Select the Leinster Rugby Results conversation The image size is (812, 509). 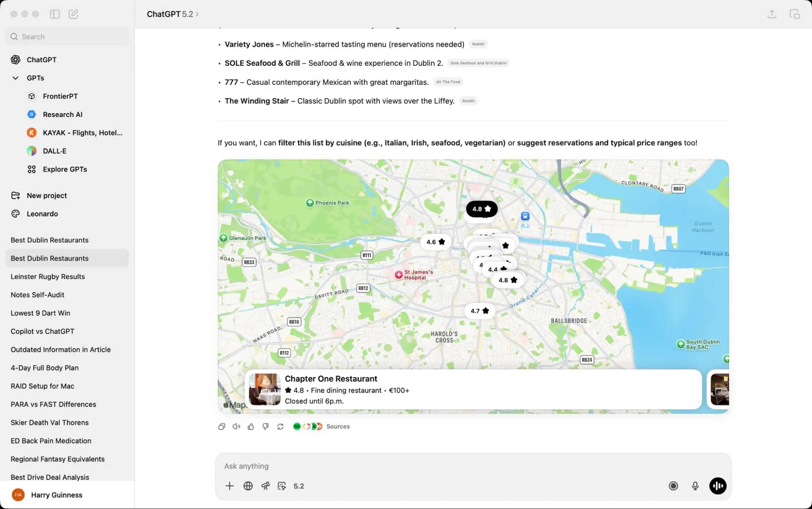48,276
